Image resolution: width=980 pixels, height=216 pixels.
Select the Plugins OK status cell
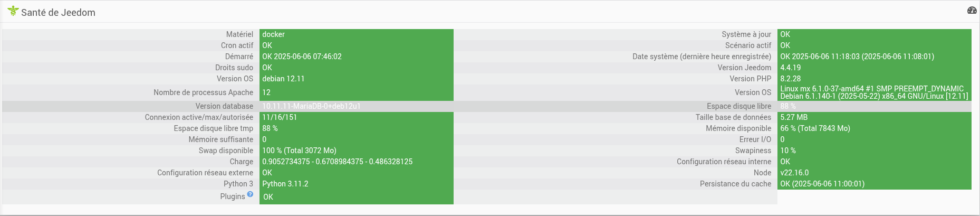tap(357, 197)
